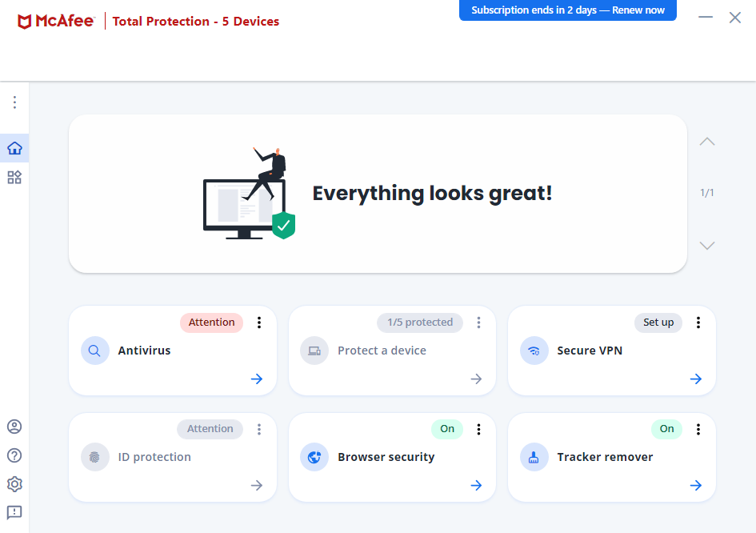Expand the sidebar three-dot menu

tap(14, 102)
